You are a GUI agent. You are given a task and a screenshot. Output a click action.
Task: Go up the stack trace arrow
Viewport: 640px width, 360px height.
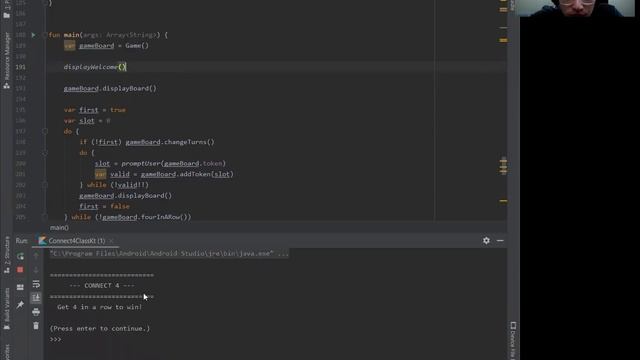36,256
